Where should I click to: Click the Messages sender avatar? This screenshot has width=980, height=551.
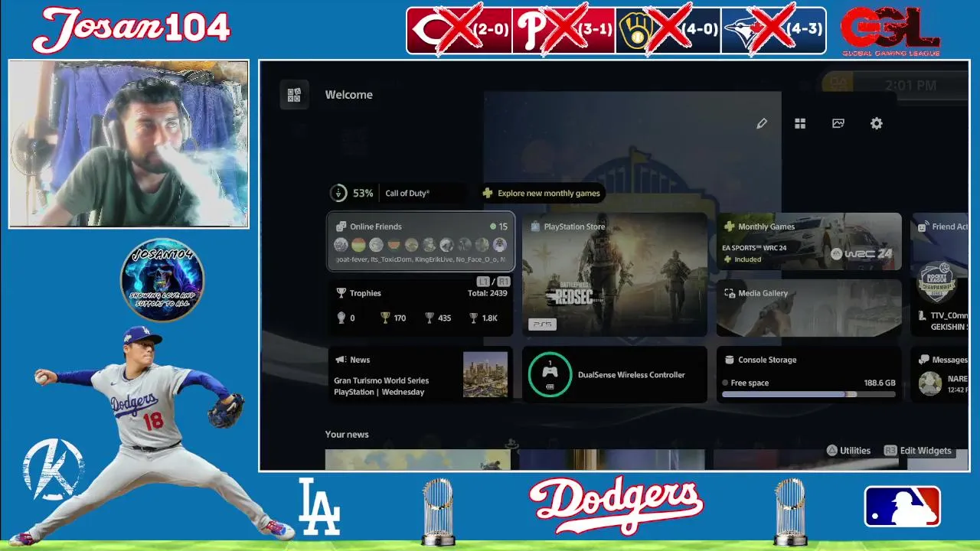pos(930,383)
